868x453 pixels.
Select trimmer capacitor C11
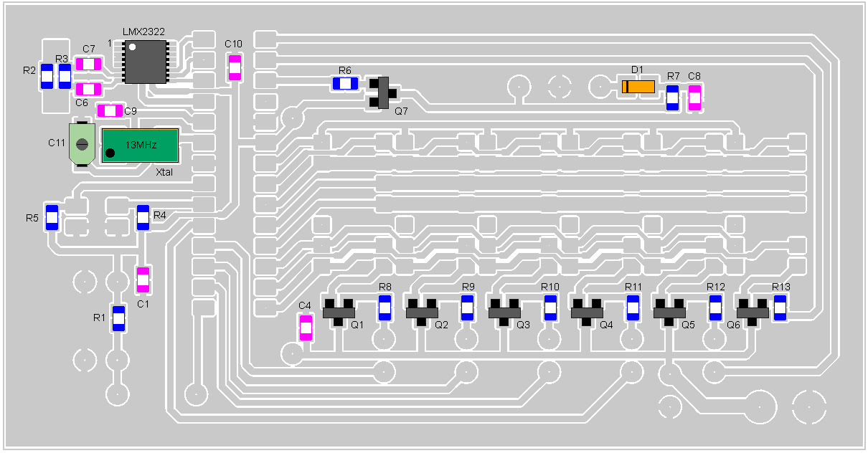(x=82, y=145)
